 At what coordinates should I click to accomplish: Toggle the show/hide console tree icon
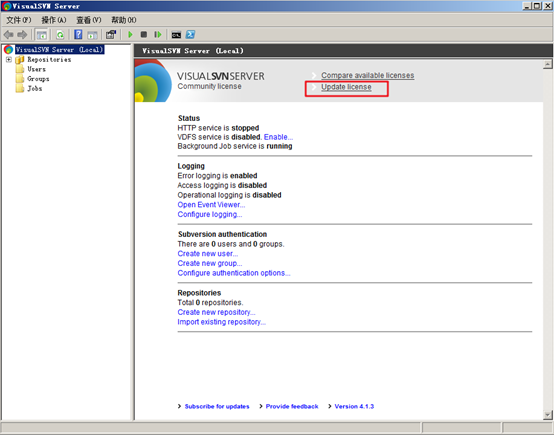click(42, 35)
